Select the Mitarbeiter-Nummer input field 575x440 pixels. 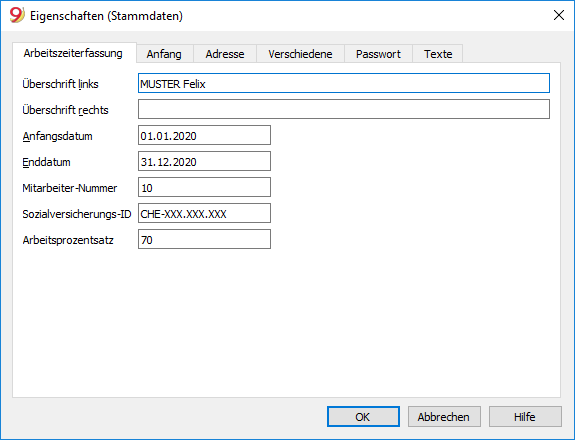[x=204, y=187]
